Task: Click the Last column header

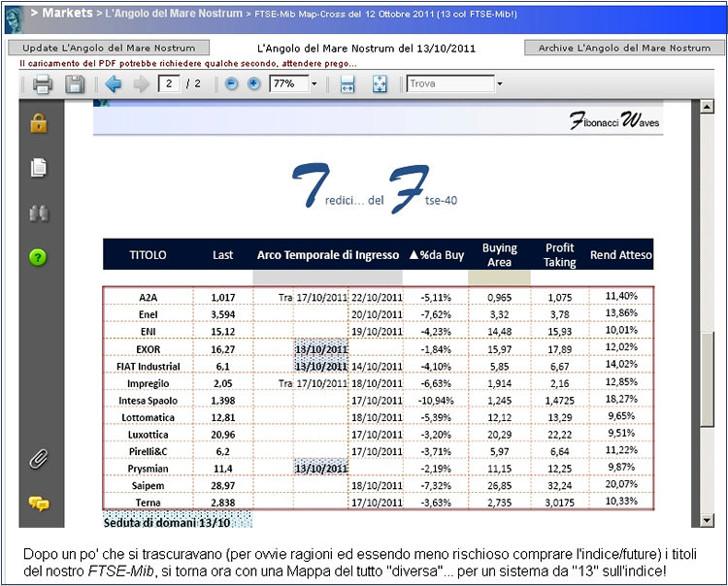Action: (x=223, y=255)
